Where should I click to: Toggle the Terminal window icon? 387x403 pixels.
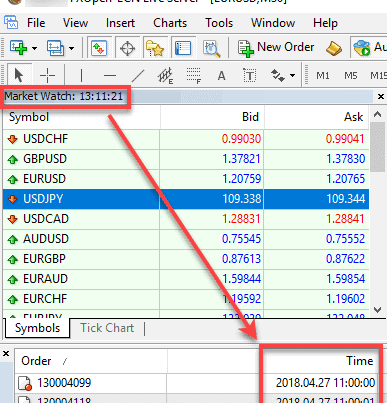coord(183,48)
